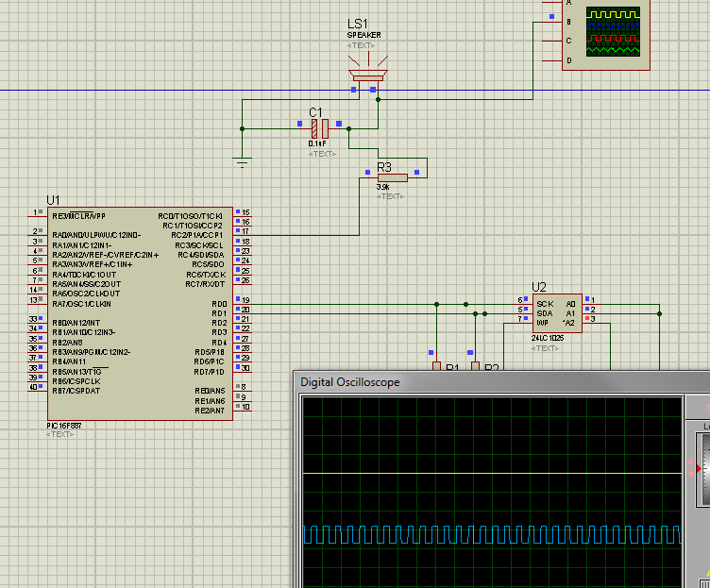Select the oscilloscope instrument's miniature display
710x588 pixels.
tap(613, 31)
